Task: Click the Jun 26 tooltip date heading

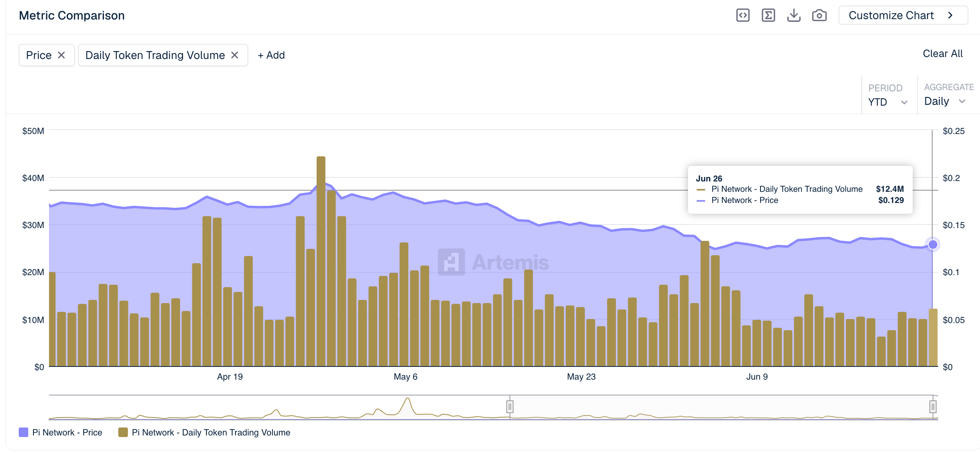Action: [x=709, y=179]
